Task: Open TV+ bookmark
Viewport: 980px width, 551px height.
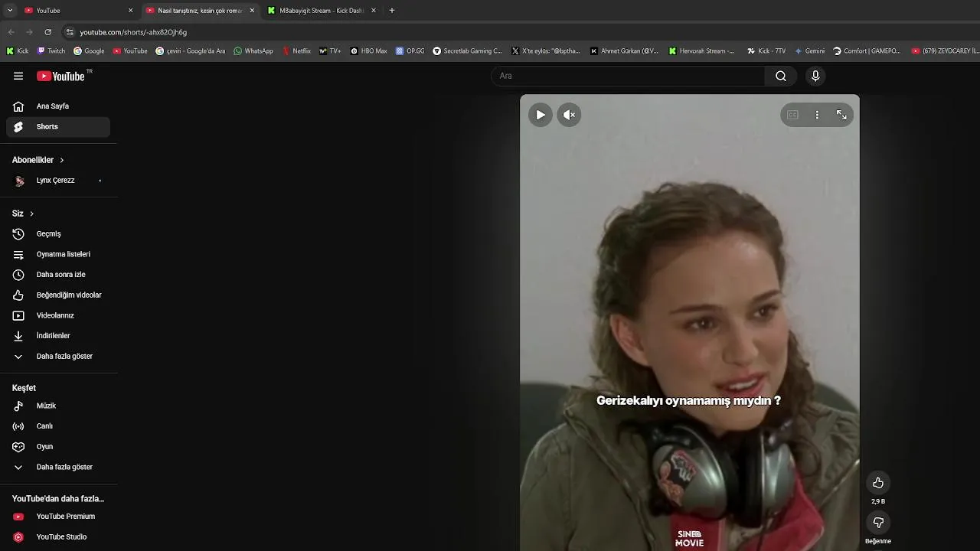Action: click(330, 51)
